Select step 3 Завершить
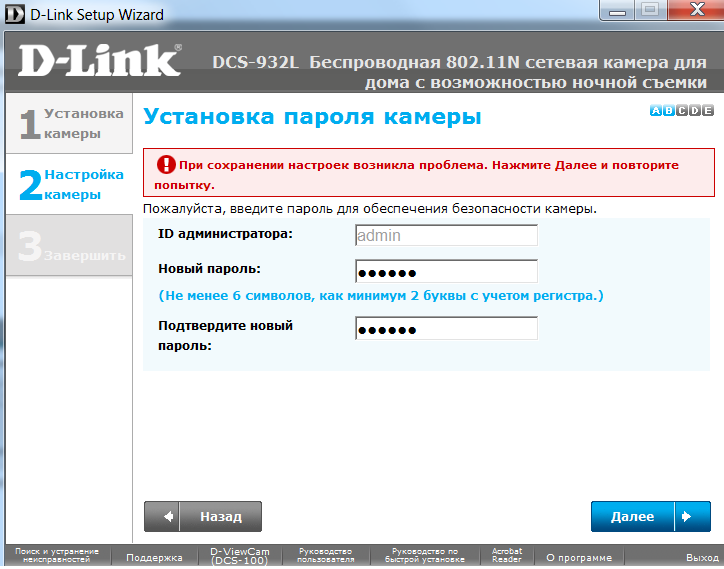Image resolution: width=724 pixels, height=569 pixels. (x=69, y=246)
